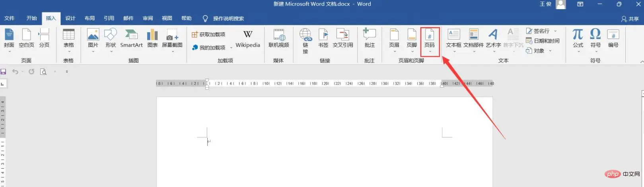The height and width of the screenshot is (187, 644).
Task: Switch to the Mailings (邮件) tab
Action: point(128,18)
